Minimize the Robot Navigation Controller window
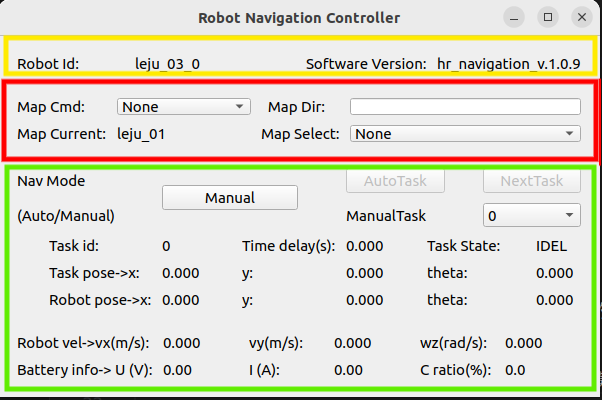This screenshot has width=602, height=400. coord(514,17)
